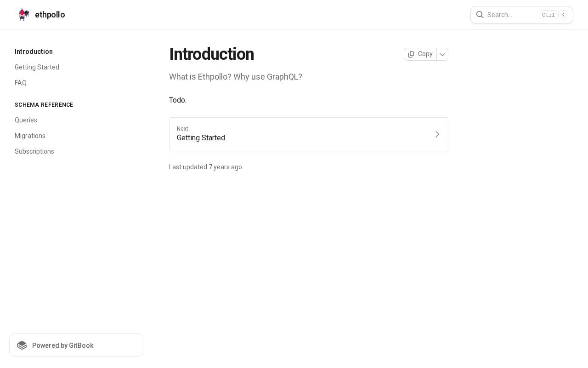Click the Copy button label
Screen dimensions: 588x368
pos(425,54)
